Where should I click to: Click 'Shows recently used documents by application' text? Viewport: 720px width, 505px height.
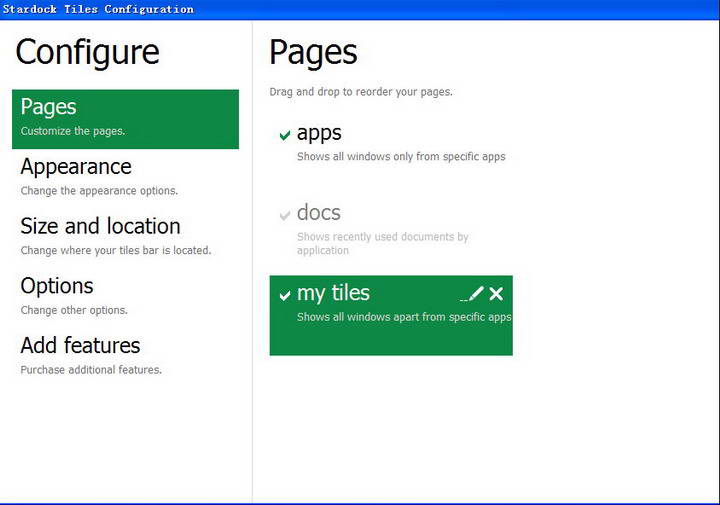[382, 243]
